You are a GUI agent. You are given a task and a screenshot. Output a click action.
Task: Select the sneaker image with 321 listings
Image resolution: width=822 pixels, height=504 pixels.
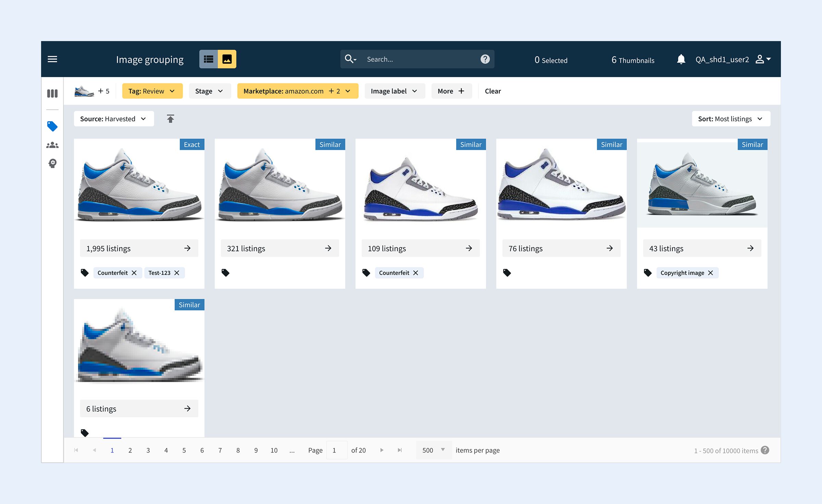click(x=280, y=185)
